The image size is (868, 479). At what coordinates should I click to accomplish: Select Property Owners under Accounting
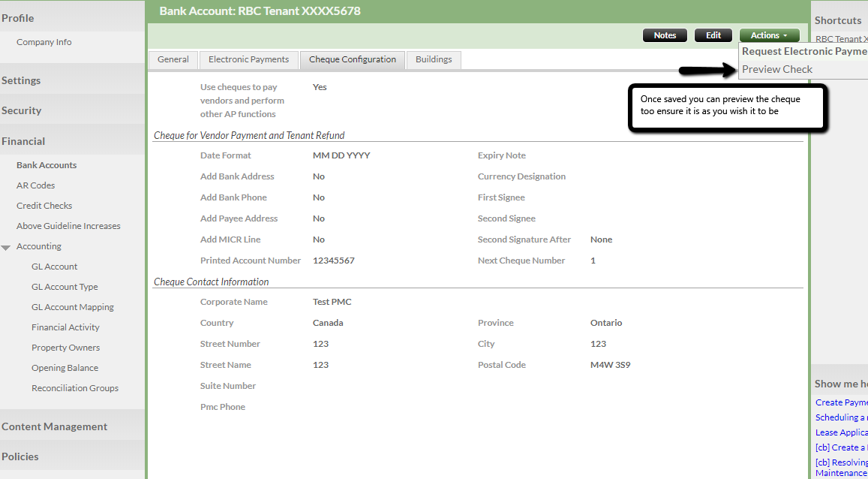[65, 348]
